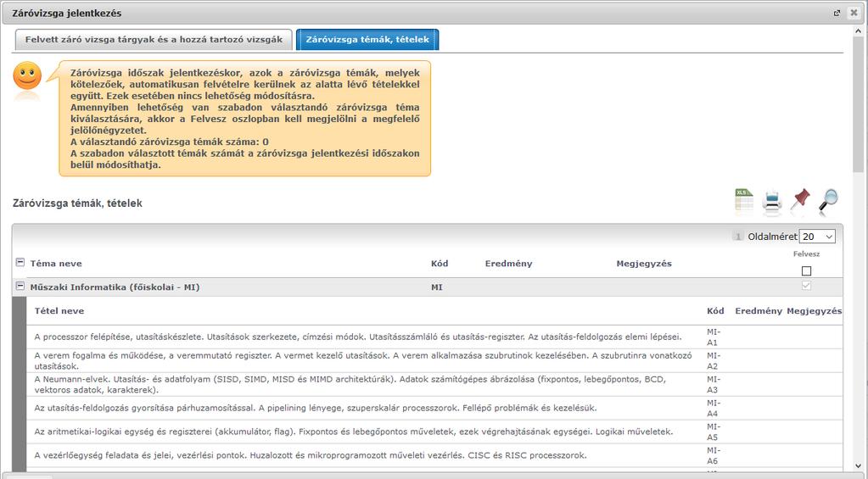Switch to Felvett záró vizsga tárgyak tab
The image size is (868, 479).
(x=154, y=40)
